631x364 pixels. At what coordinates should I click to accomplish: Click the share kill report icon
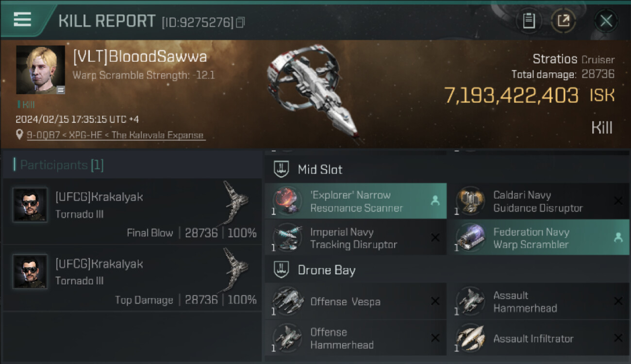coord(564,21)
